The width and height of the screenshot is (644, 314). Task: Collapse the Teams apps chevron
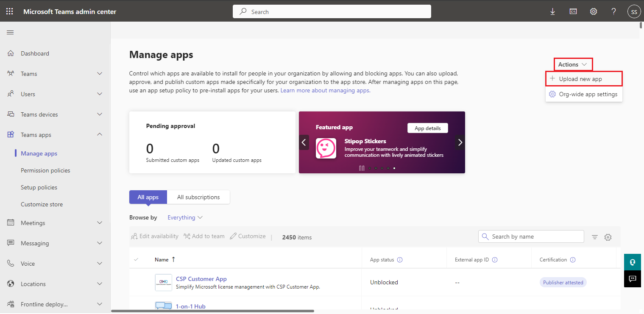coord(100,135)
